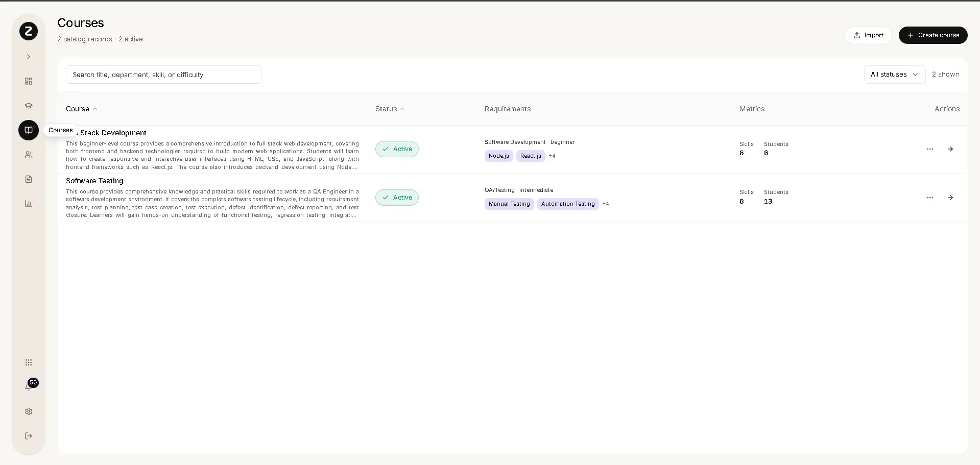Open the settings gear icon in sidebar
The image size is (980, 465).
point(29,411)
